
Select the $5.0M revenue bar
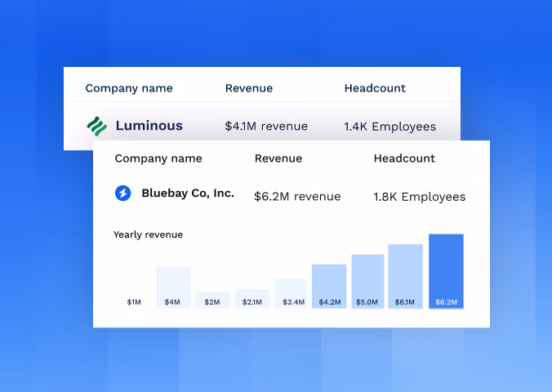point(367,282)
